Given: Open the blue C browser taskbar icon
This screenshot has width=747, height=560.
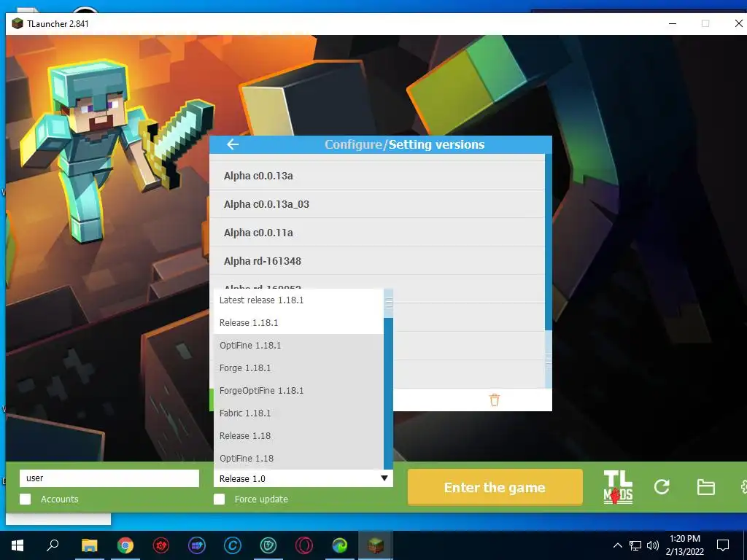Looking at the screenshot, I should 233,545.
